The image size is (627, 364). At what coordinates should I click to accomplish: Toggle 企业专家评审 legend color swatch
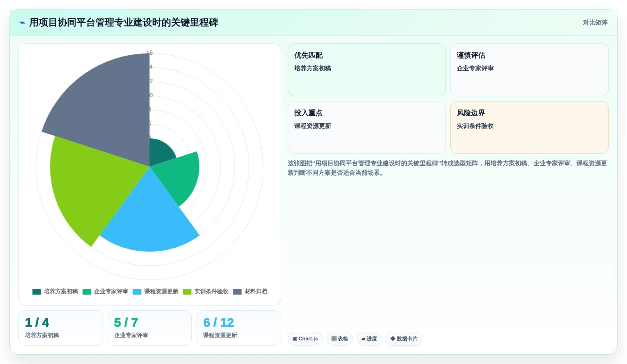[x=87, y=292]
